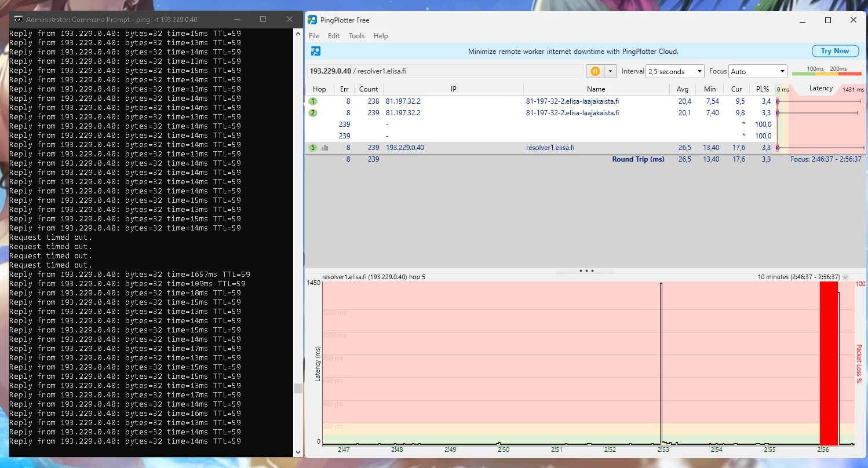Click the Command Prompt scrollbar thumb

pyautogui.click(x=298, y=387)
